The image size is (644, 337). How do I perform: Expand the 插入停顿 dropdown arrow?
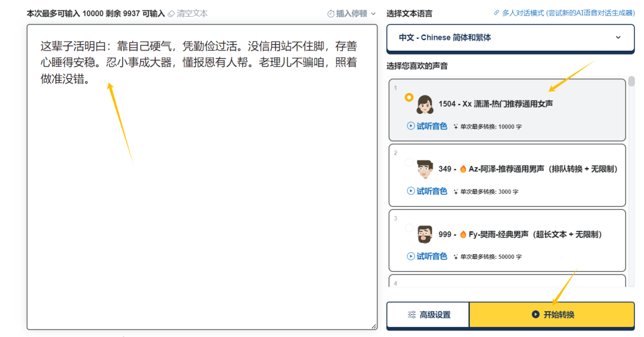[x=373, y=14]
